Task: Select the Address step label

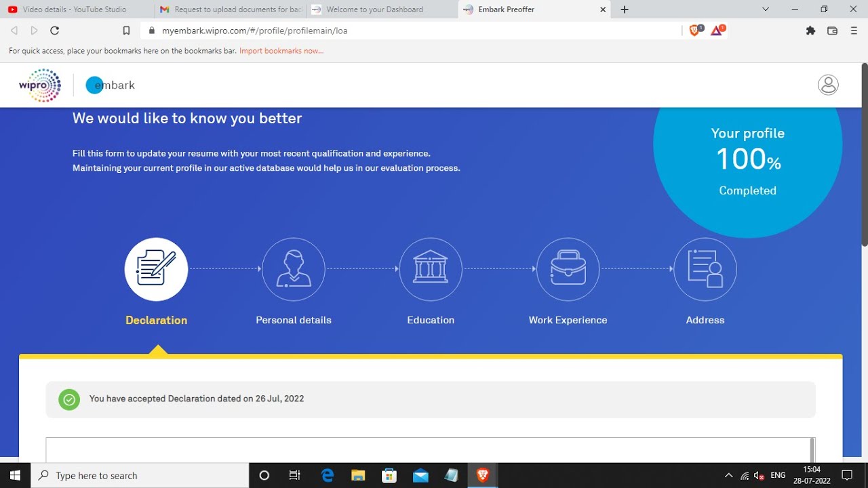Action: tap(705, 320)
